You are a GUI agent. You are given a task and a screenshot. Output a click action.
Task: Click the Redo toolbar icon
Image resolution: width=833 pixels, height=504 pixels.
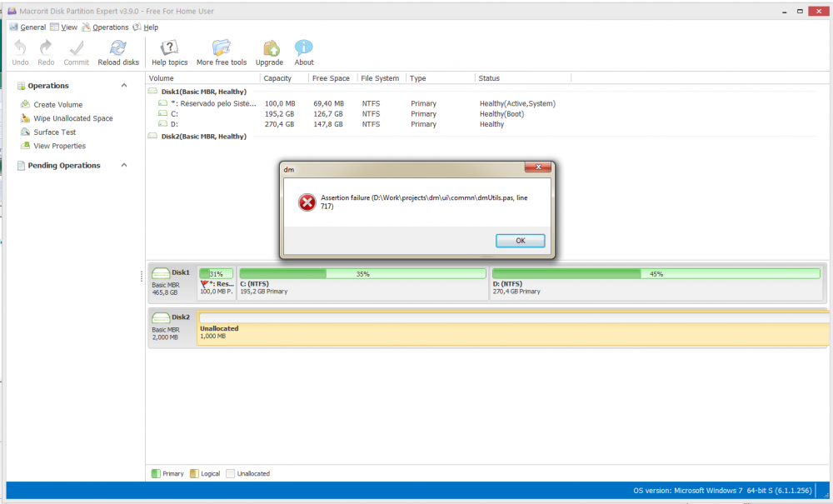46,48
